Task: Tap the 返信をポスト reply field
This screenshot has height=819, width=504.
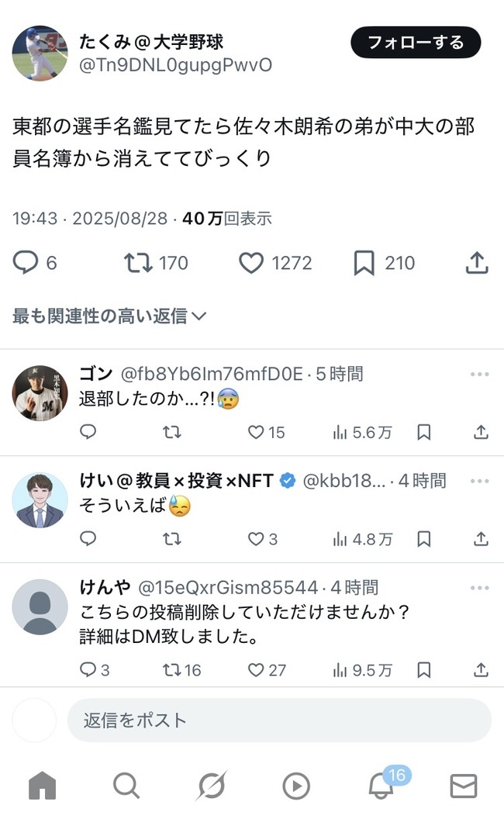Action: pyautogui.click(x=279, y=721)
